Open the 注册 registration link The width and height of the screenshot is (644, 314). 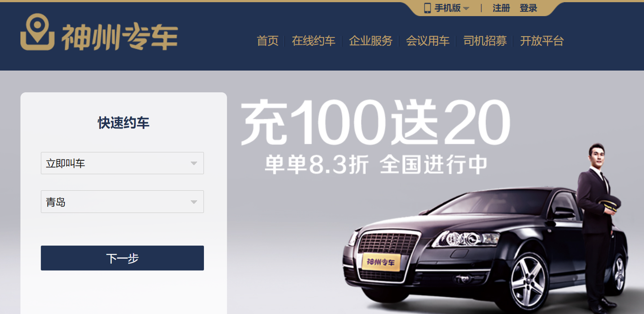tap(501, 8)
